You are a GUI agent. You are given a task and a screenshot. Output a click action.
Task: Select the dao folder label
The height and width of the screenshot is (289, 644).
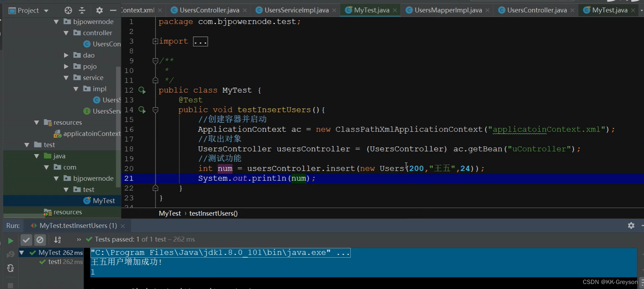coord(89,56)
